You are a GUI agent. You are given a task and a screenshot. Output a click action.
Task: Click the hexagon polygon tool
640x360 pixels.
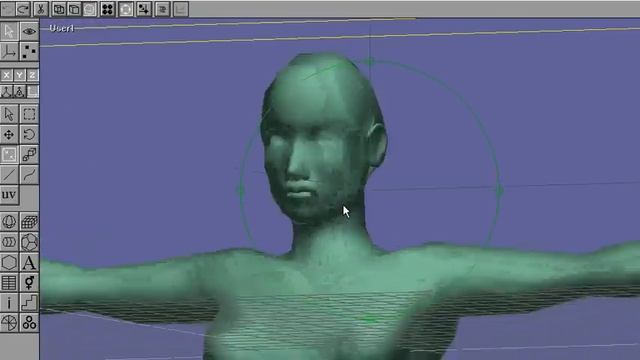click(x=9, y=262)
